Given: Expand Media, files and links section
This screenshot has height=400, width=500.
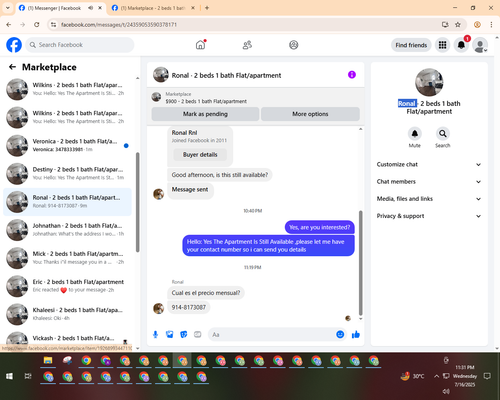Looking at the screenshot, I should coord(429,199).
